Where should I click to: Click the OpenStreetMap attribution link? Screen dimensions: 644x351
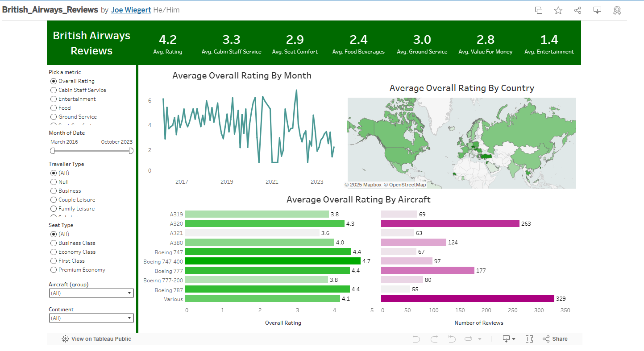tap(405, 185)
